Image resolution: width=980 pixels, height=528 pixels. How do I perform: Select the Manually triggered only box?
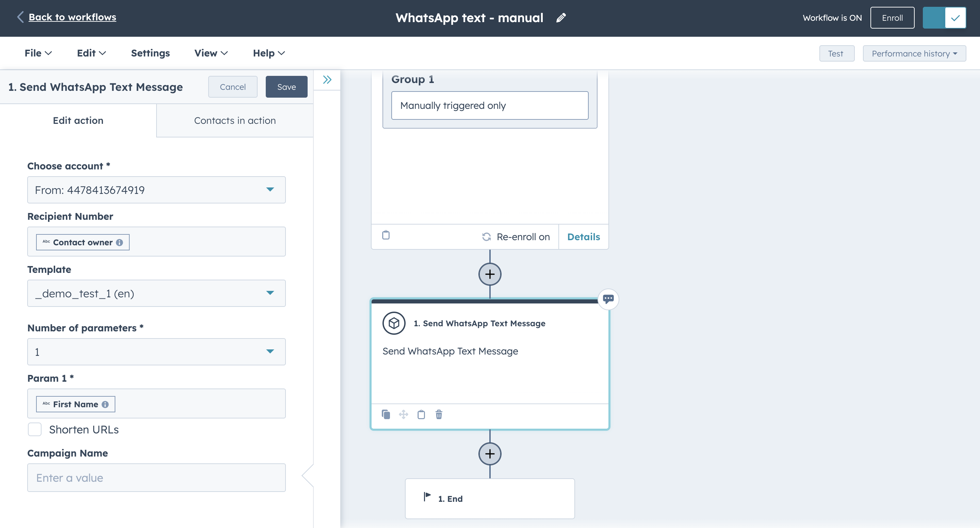point(490,105)
